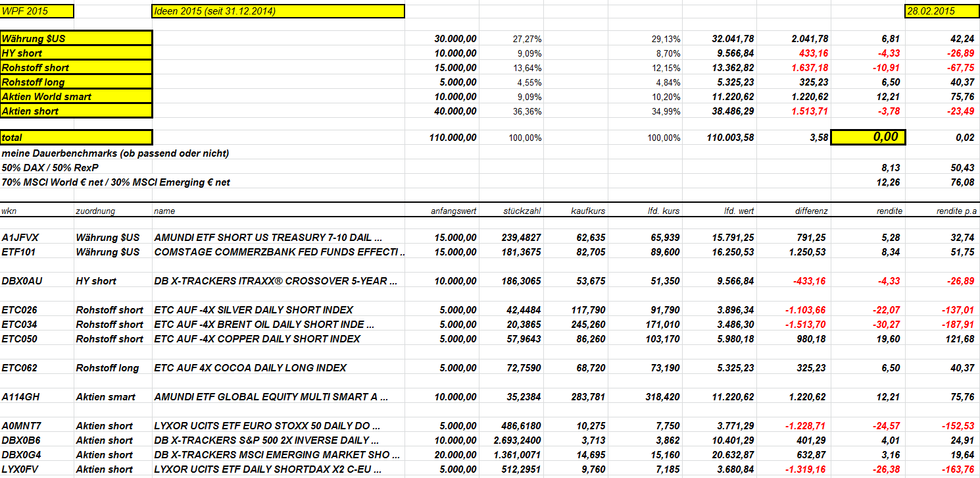Click "AMUNDI ETF GLOBAL EQUITY MULTI SMART" name
The image size is (980, 478).
(271, 397)
